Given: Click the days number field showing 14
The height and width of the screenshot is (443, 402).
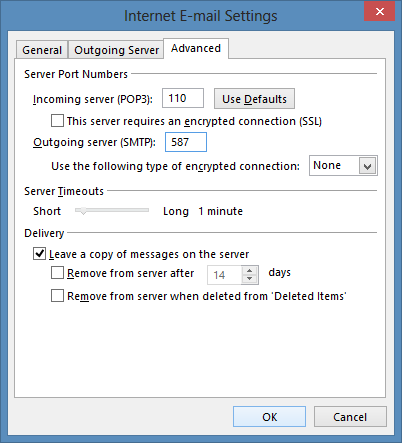Looking at the screenshot, I should pos(224,275).
